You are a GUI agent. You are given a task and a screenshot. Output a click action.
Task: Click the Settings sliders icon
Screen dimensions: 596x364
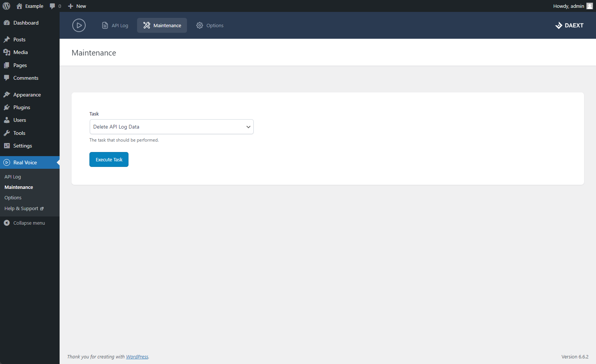(7, 146)
